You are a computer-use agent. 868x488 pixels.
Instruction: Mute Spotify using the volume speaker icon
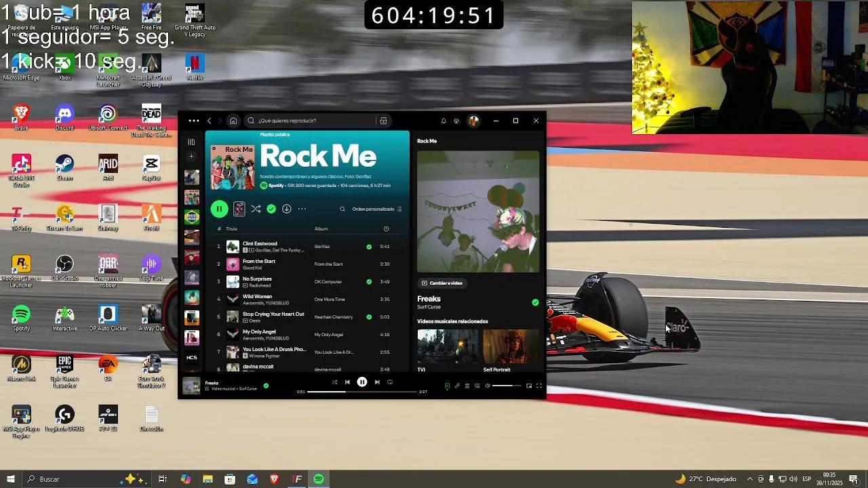tap(488, 386)
